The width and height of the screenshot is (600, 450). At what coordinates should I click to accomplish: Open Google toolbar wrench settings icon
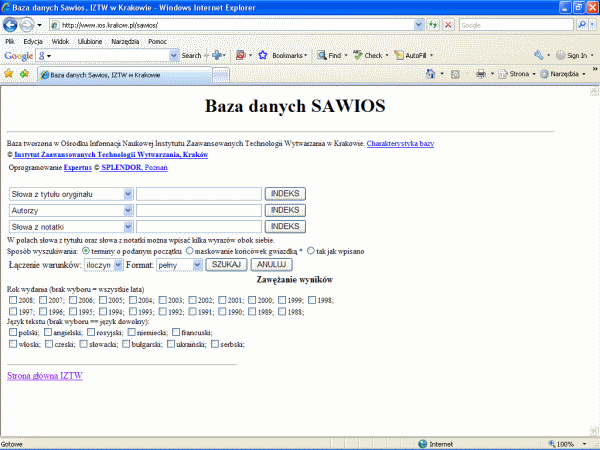click(x=538, y=55)
